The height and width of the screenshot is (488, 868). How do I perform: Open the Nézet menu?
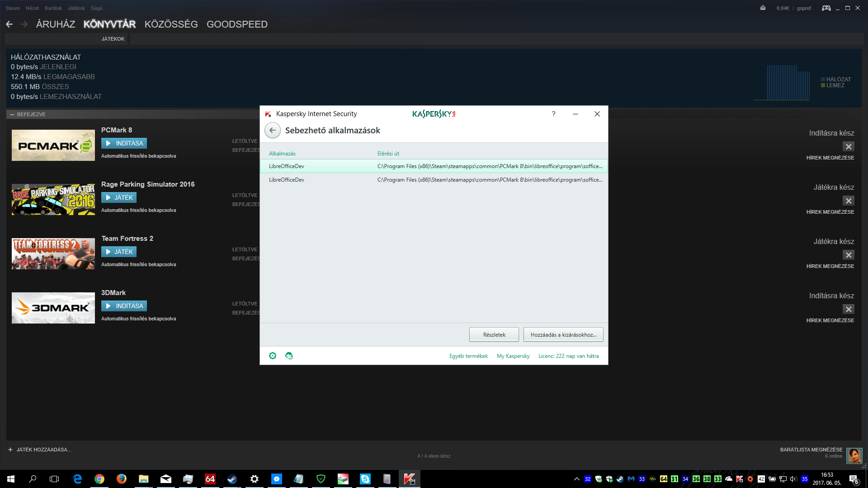pyautogui.click(x=32, y=8)
